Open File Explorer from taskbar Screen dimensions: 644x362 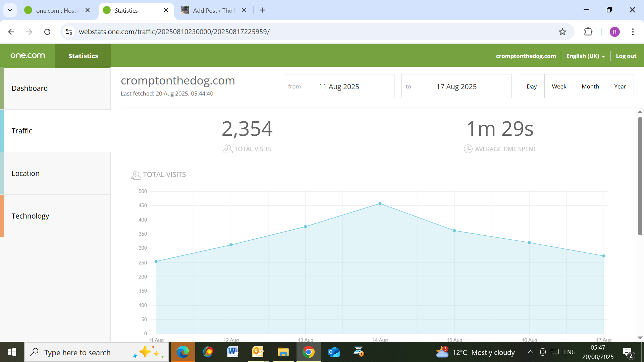coord(283,352)
